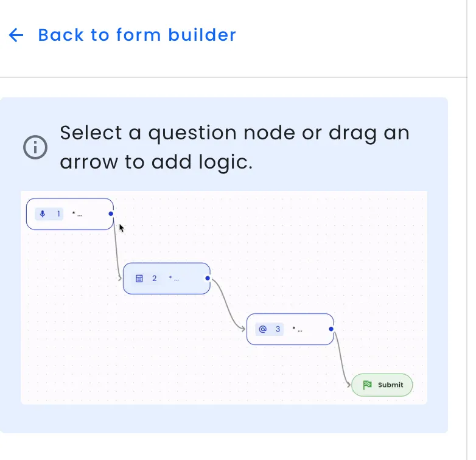476x460 pixels.
Task: Click the arrowhead entering node 2
Action: [x=120, y=279]
